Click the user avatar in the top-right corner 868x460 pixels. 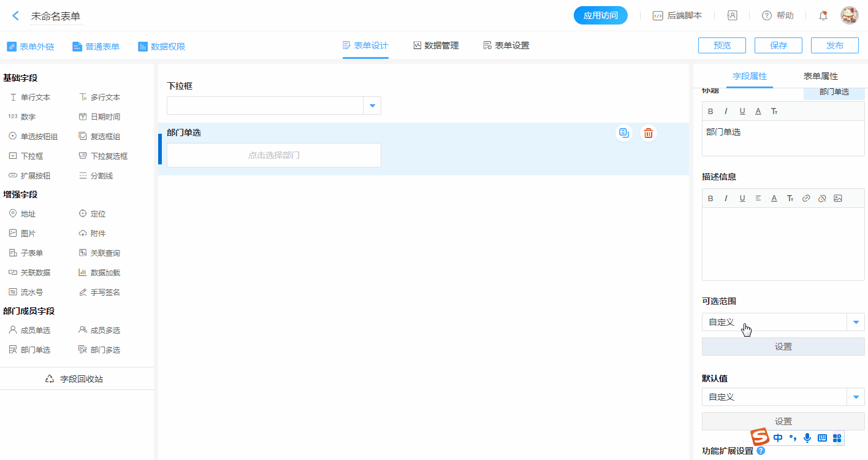849,16
